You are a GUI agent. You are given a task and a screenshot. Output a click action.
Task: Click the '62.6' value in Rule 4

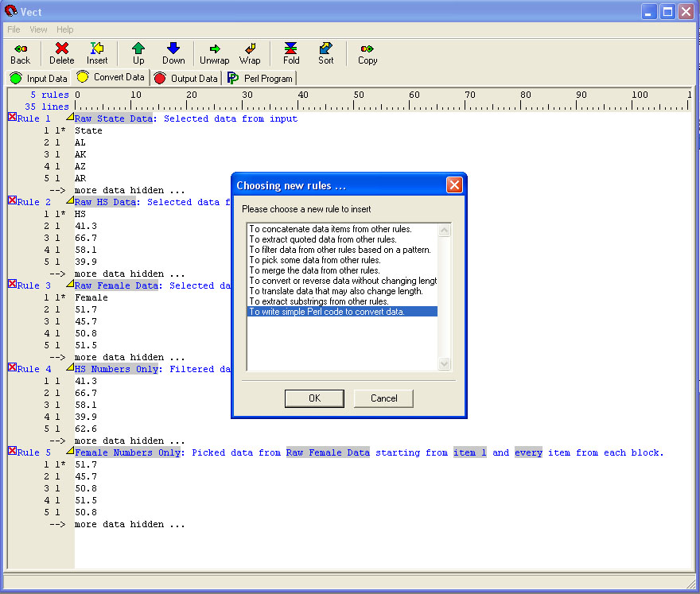coord(86,429)
